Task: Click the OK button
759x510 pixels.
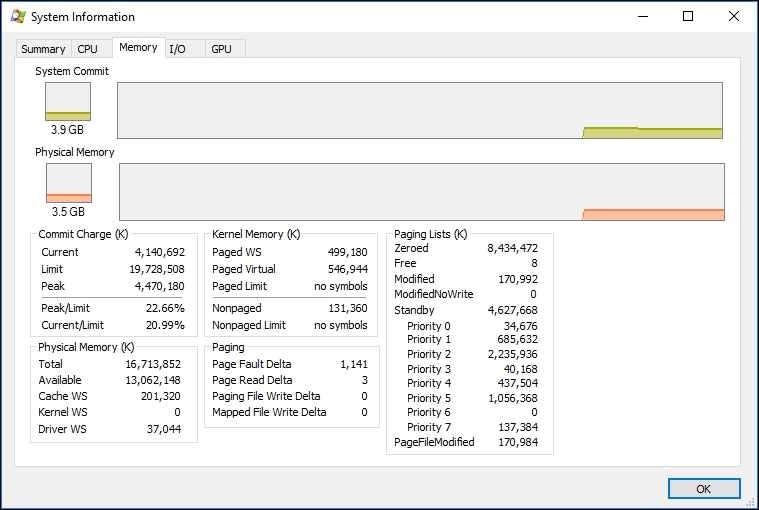Action: 704,489
